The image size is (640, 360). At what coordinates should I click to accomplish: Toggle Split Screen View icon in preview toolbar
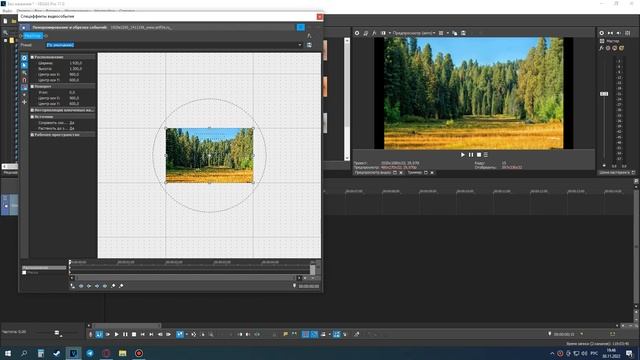point(383,33)
